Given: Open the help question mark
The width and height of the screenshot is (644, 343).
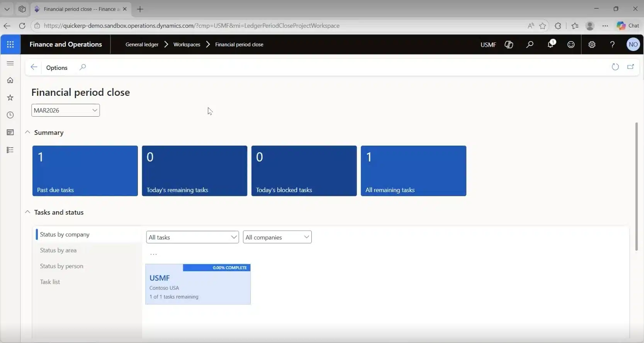Looking at the screenshot, I should coord(612,44).
